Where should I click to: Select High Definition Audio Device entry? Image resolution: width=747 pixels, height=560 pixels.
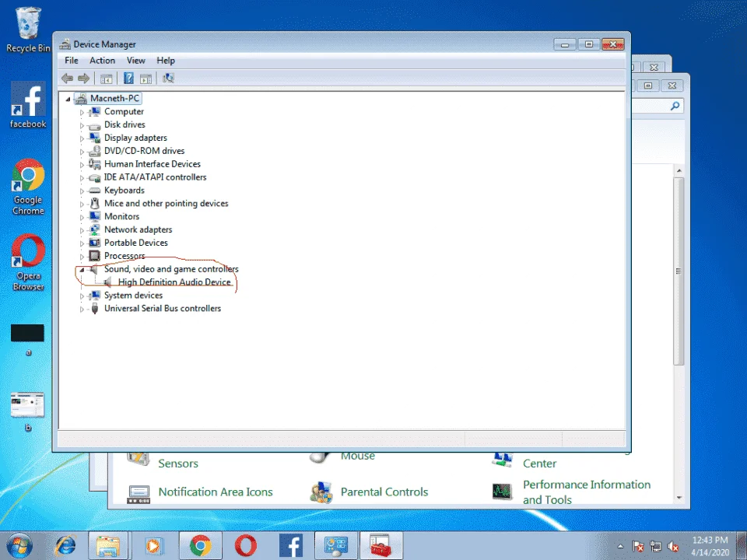[x=174, y=282]
